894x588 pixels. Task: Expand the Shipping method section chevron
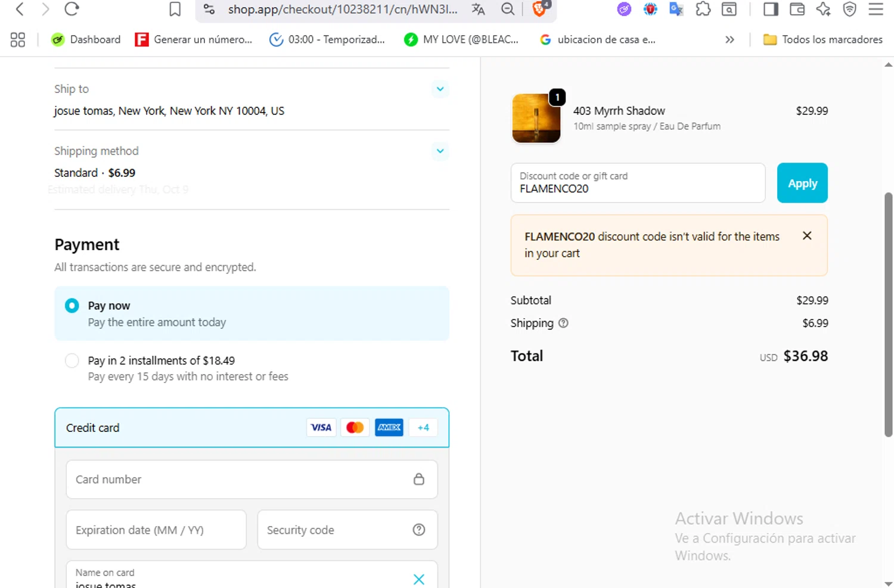coord(440,151)
